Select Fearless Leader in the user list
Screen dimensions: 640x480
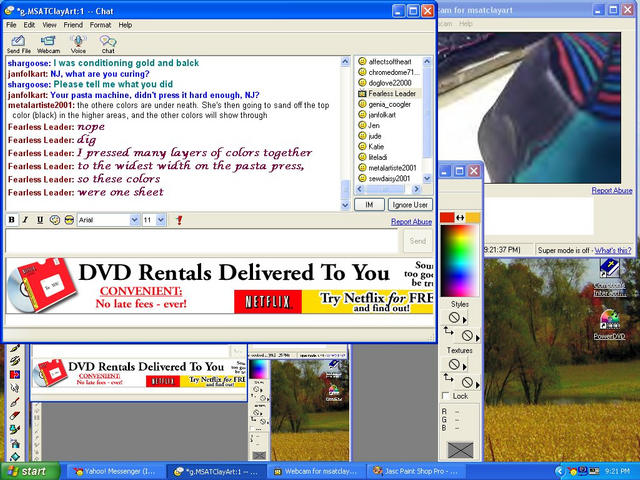pos(389,93)
